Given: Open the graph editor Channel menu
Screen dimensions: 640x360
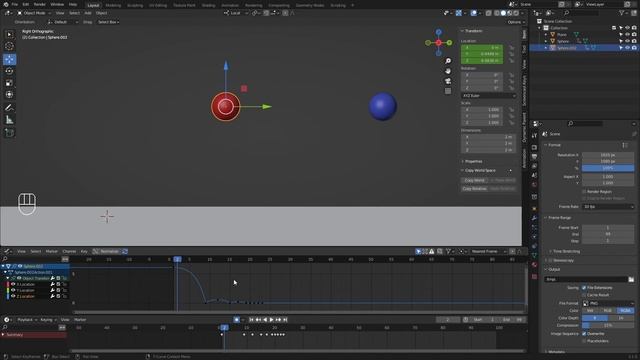Looking at the screenshot, I should coord(69,251).
